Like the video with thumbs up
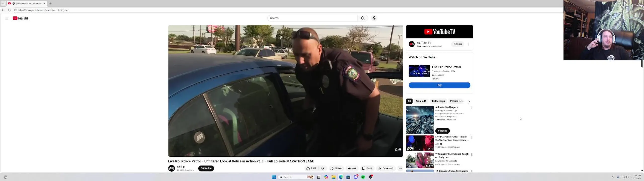 click(311, 168)
